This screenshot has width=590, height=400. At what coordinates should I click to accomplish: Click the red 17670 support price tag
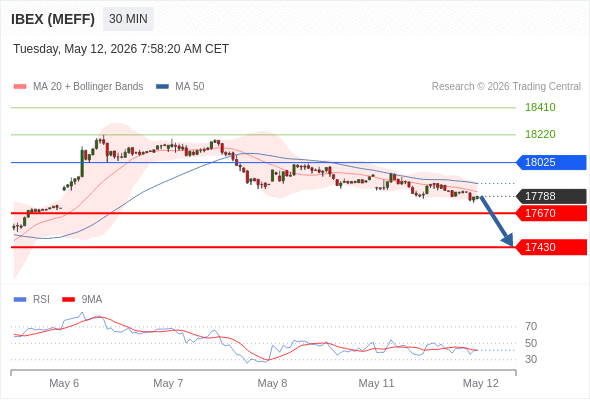[x=551, y=213]
